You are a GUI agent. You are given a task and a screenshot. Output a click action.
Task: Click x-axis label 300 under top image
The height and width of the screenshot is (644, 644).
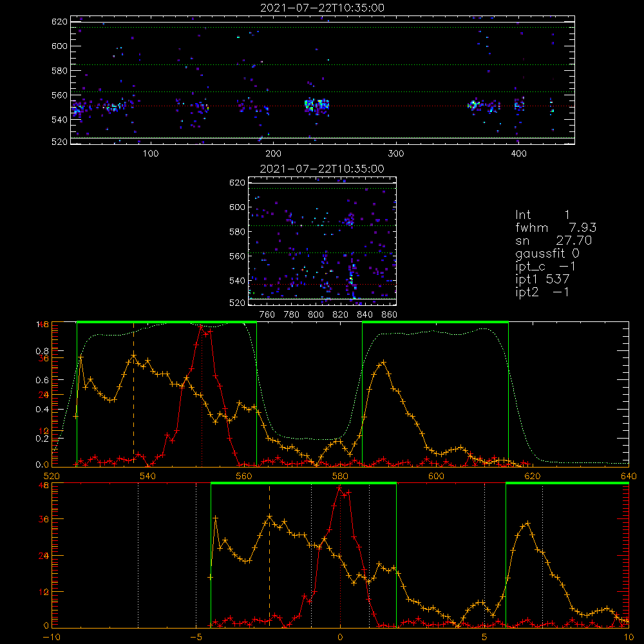(396, 154)
